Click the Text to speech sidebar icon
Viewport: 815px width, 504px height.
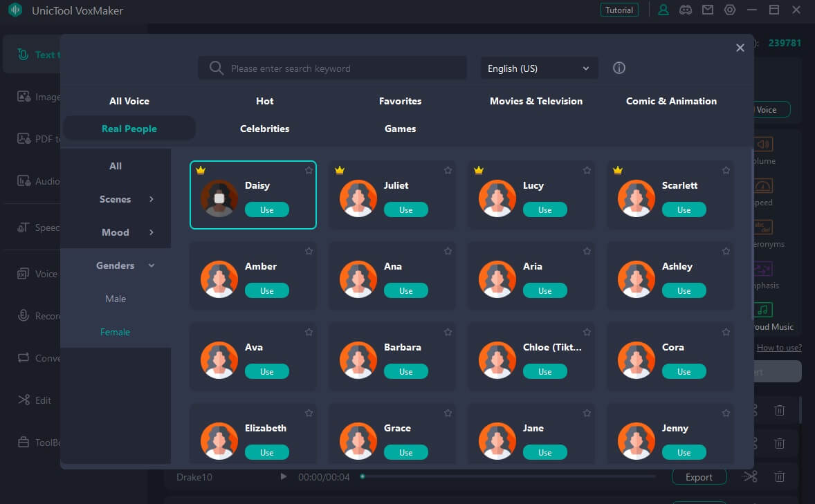(x=23, y=54)
